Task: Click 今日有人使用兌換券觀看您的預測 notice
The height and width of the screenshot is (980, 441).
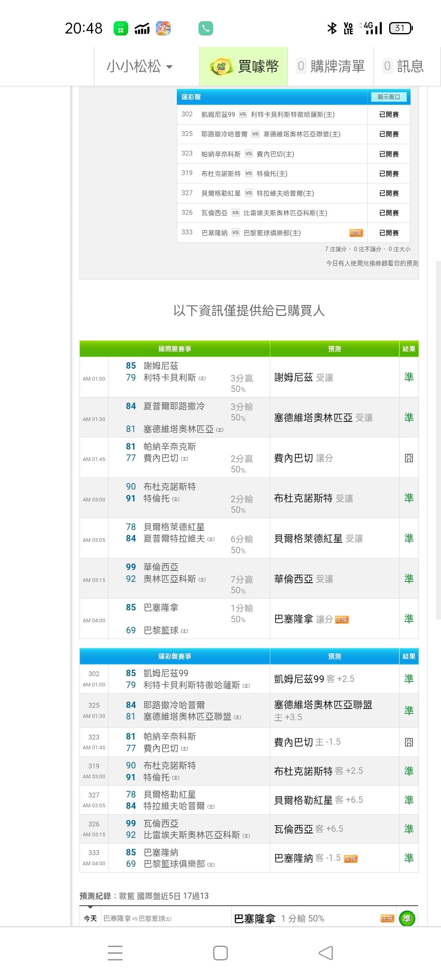Action: (x=372, y=263)
